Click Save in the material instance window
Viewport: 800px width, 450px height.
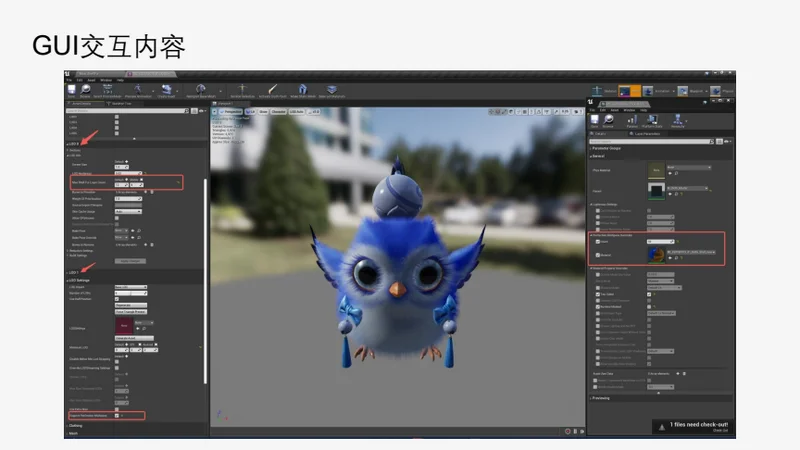594,121
